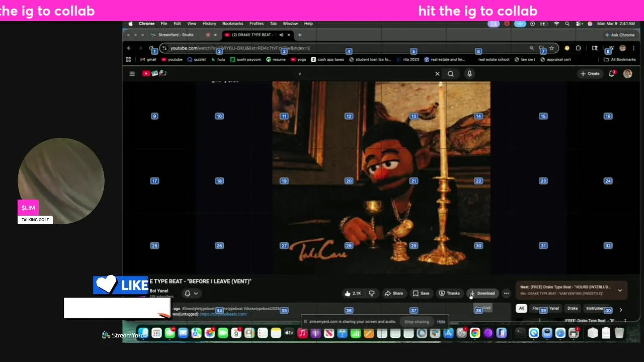Open the YouTube hamburger guide menu
Screen dimensions: 644x362
tap(132, 73)
